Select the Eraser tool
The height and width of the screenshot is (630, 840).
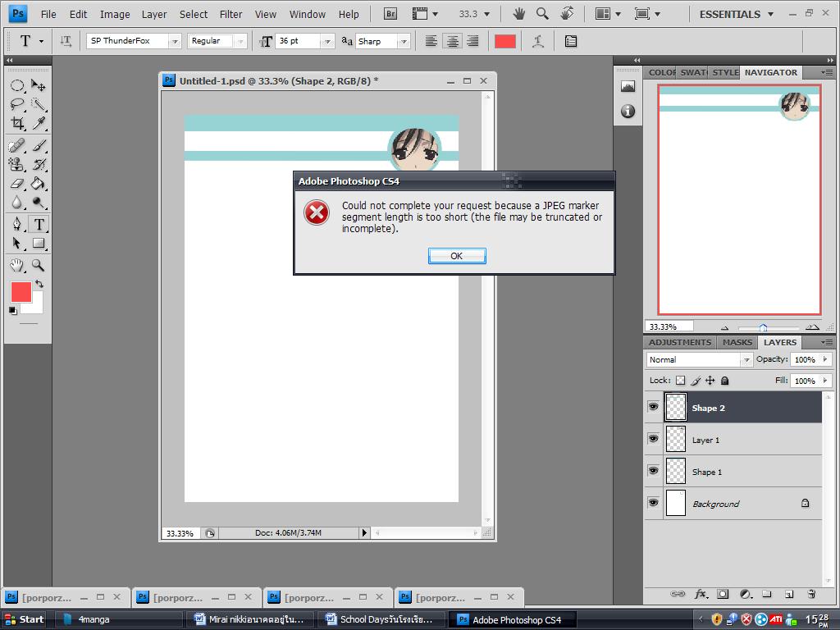[x=17, y=183]
